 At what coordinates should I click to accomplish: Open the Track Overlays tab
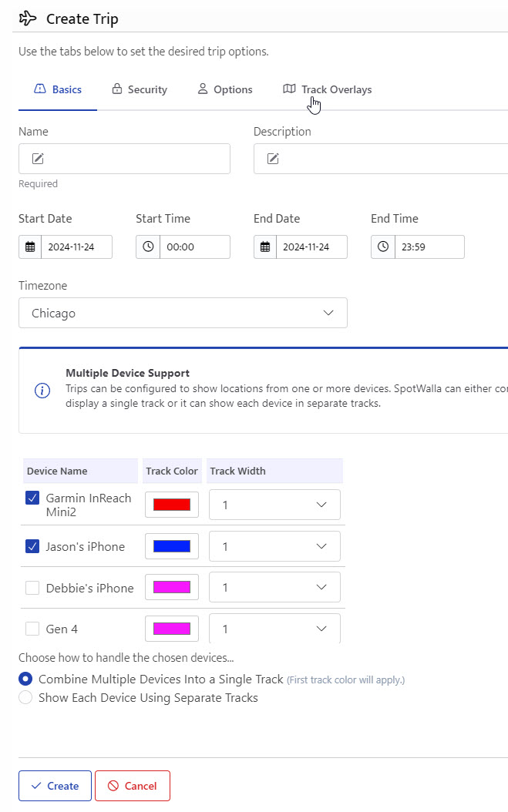pyautogui.click(x=328, y=89)
